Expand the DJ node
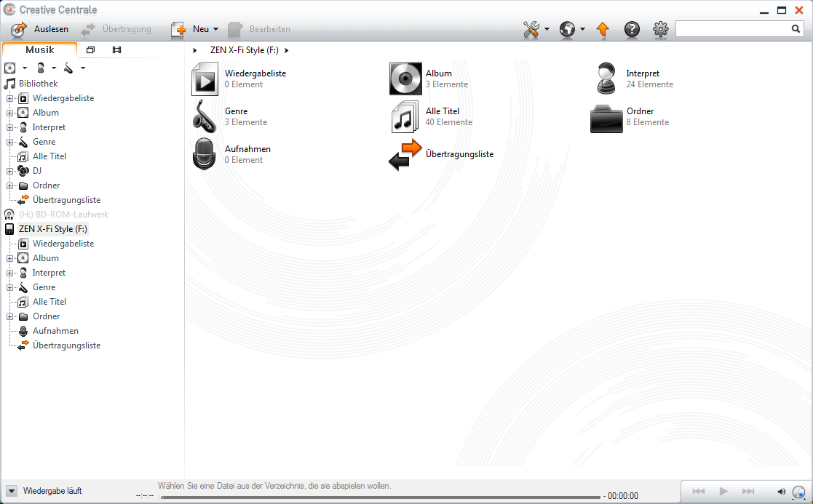 click(9, 171)
